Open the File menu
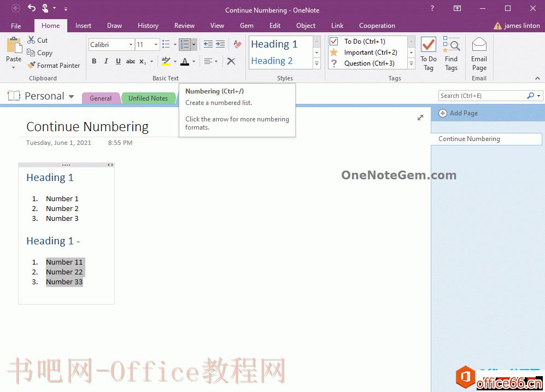545x392 pixels. click(16, 26)
